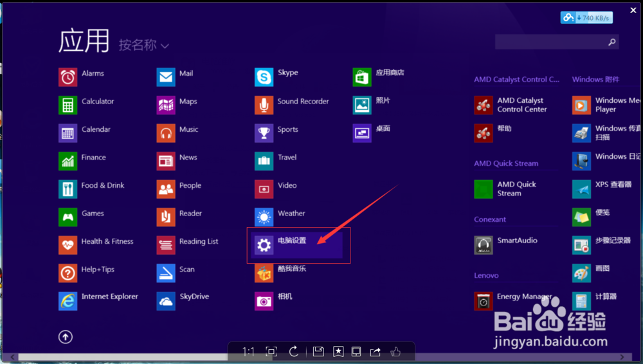643x364 pixels.
Task: Open the Weather app
Action: click(280, 217)
